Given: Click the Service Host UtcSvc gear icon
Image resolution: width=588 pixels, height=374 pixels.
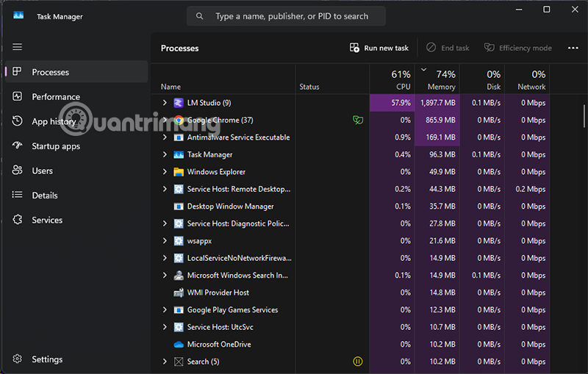Looking at the screenshot, I should (x=179, y=327).
